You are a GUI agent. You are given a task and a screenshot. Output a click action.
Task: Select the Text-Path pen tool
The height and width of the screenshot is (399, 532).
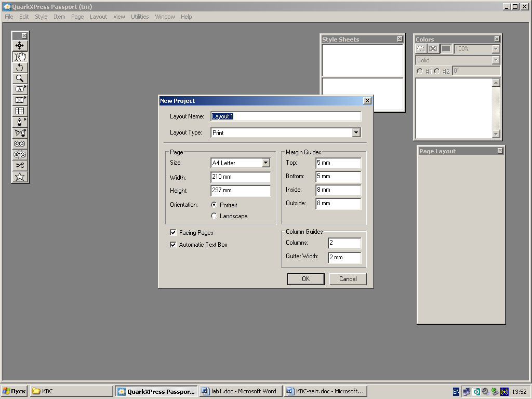[x=20, y=132]
